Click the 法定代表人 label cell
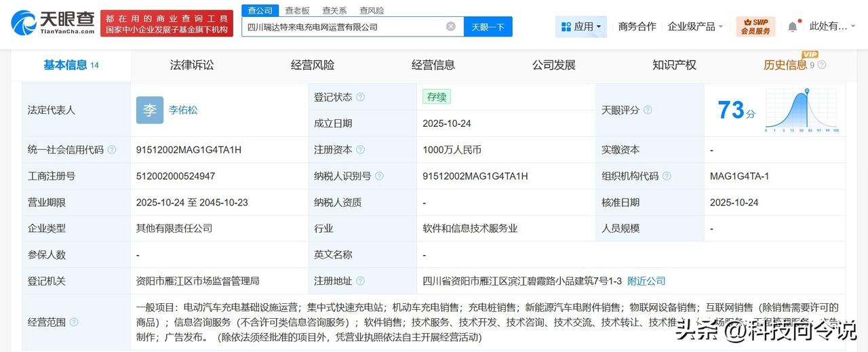This screenshot has height=352, width=868. (x=76, y=110)
